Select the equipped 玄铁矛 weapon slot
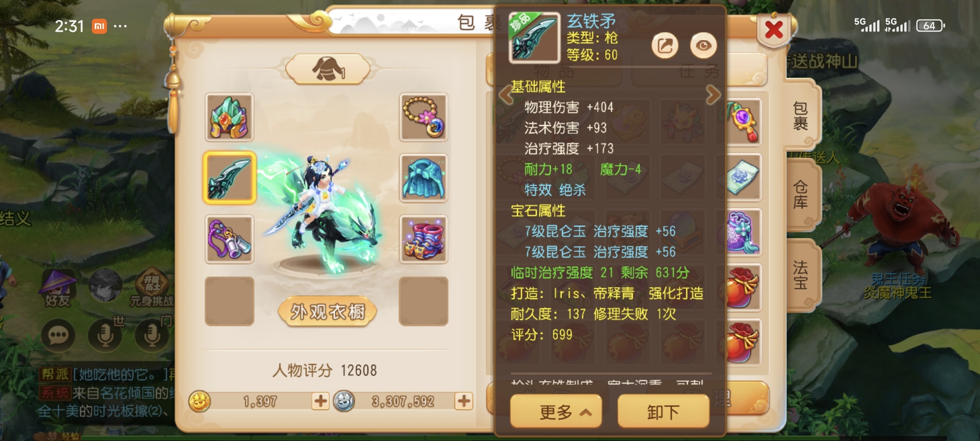Screen dimensions: 980x441 click(229, 178)
